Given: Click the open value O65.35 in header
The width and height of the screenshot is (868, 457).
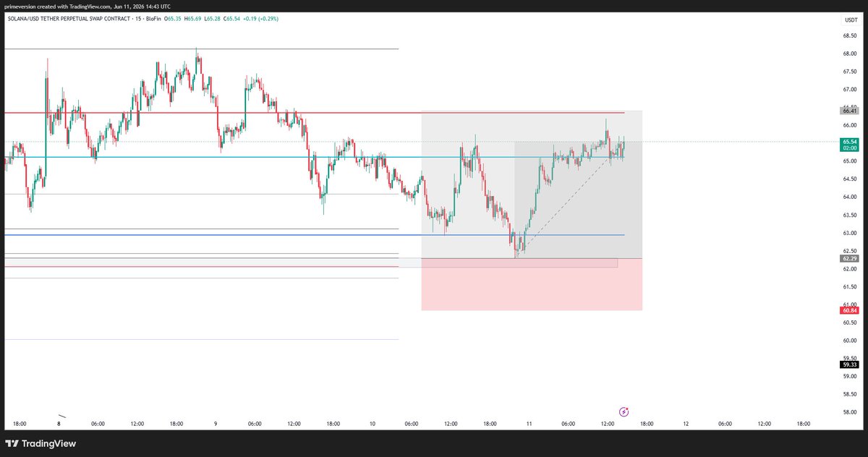Looking at the screenshot, I should click(173, 18).
